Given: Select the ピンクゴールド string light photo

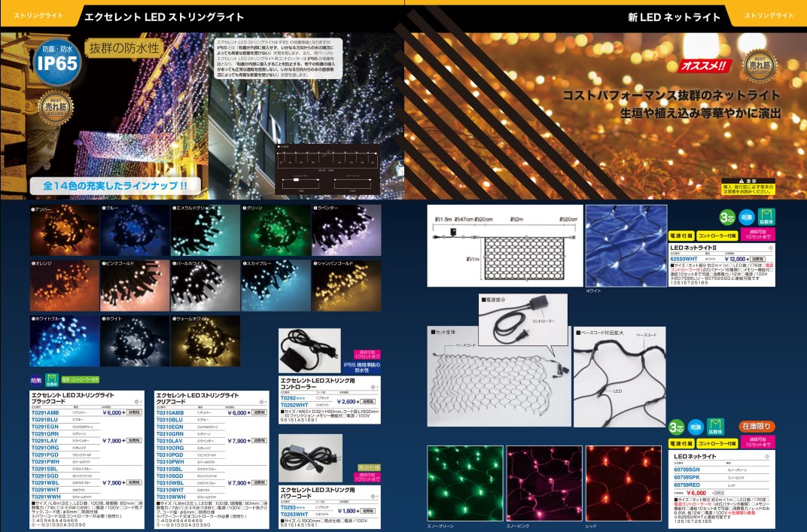Looking at the screenshot, I should (135, 285).
